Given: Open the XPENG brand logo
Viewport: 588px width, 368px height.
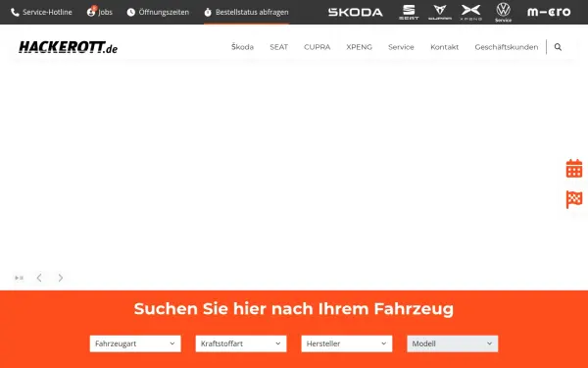Looking at the screenshot, I should (471, 12).
